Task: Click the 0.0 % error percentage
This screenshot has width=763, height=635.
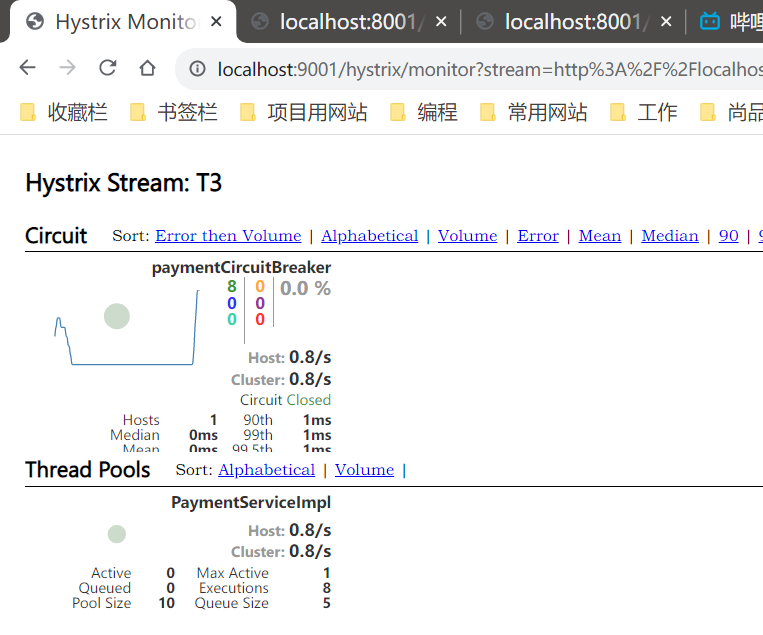Action: pos(305,288)
